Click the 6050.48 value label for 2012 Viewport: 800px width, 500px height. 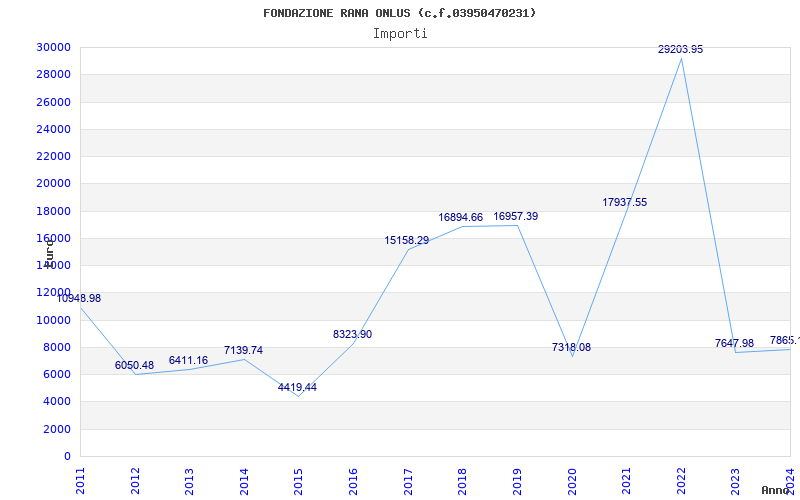tap(134, 366)
